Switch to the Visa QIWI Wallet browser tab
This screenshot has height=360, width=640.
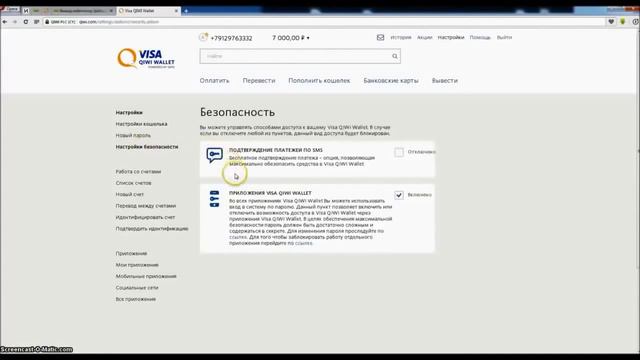(148, 11)
